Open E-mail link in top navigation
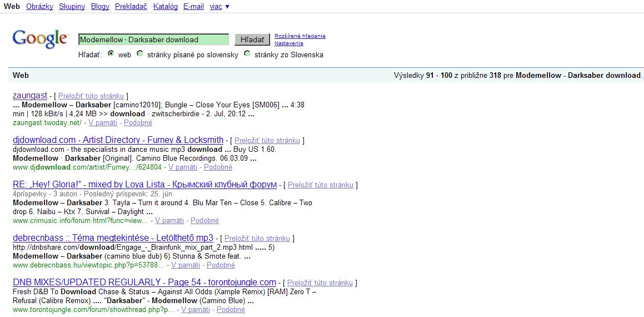The width and height of the screenshot is (644, 317). click(193, 7)
